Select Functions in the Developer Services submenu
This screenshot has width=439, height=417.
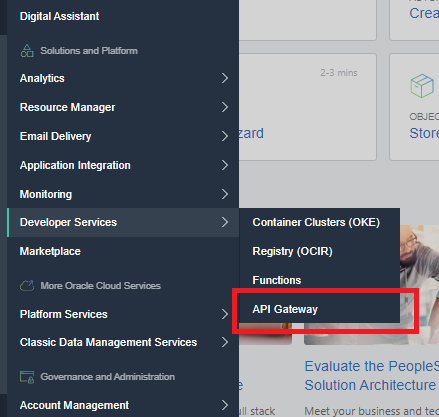coord(277,280)
